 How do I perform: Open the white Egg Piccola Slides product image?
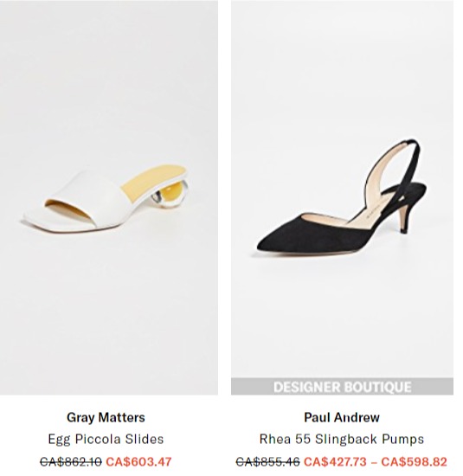click(x=109, y=197)
